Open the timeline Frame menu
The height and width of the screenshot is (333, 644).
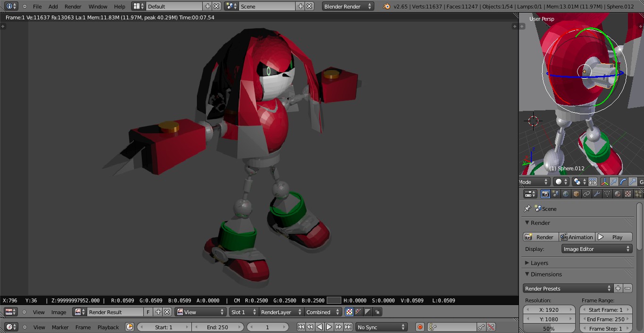[83, 327]
